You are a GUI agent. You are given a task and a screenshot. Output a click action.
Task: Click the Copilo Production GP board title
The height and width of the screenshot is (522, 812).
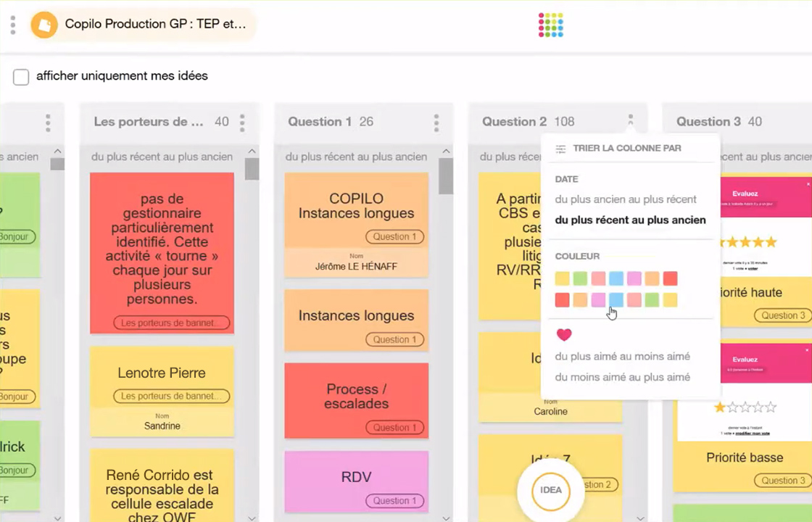click(x=155, y=24)
